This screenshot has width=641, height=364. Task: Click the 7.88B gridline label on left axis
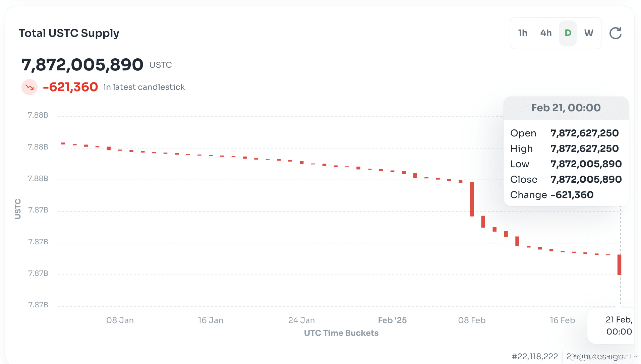click(x=38, y=115)
